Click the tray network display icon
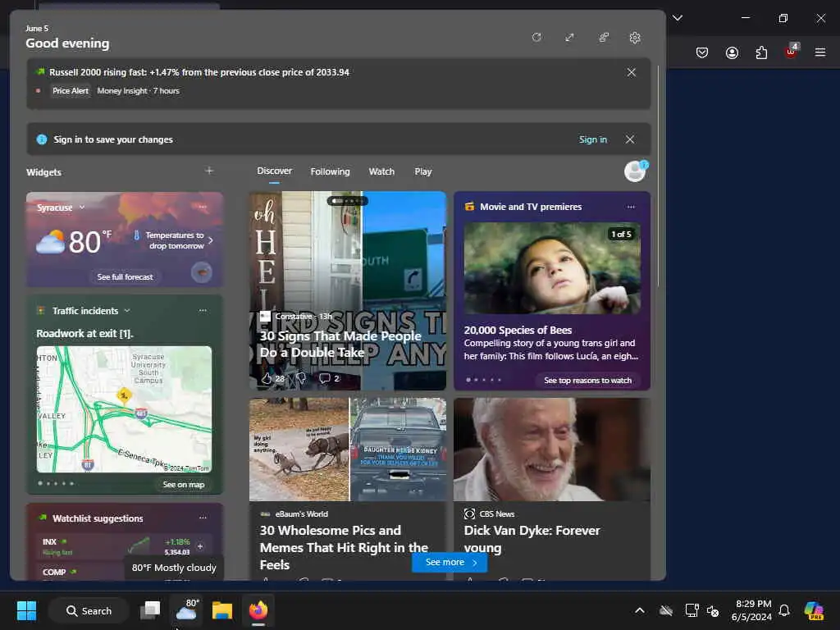The image size is (840, 630). click(x=692, y=610)
